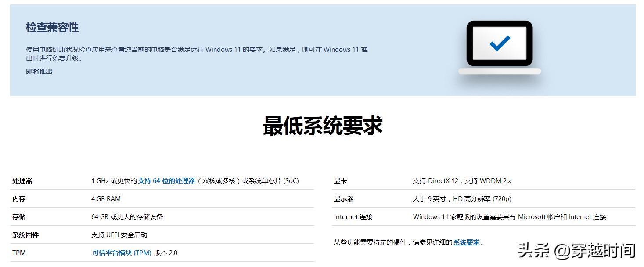The height and width of the screenshot is (267, 644).
Task: Click the blue checkmark on the laptop graphic
Action: coord(499,44)
